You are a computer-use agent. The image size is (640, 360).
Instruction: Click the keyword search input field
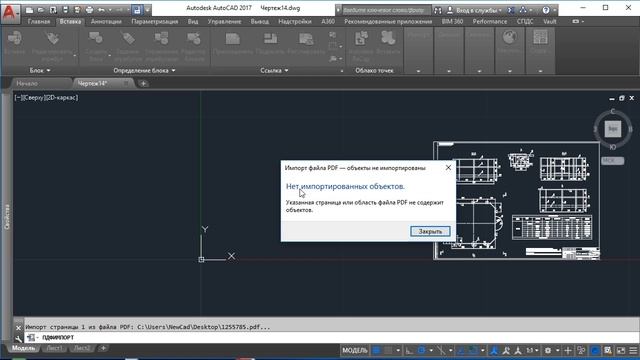point(386,10)
